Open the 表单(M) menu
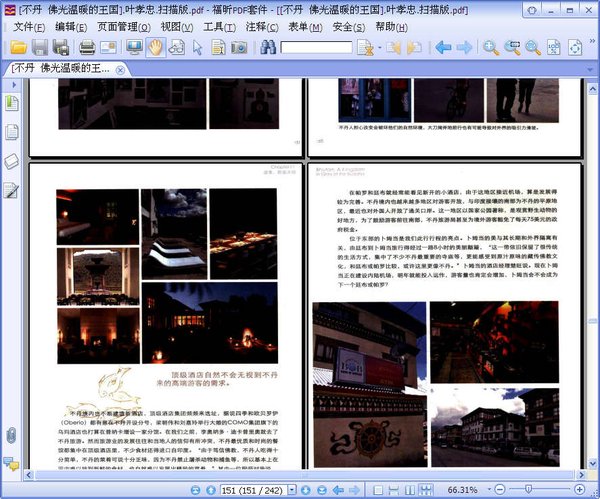This screenshot has height=499, width=600. 305,27
